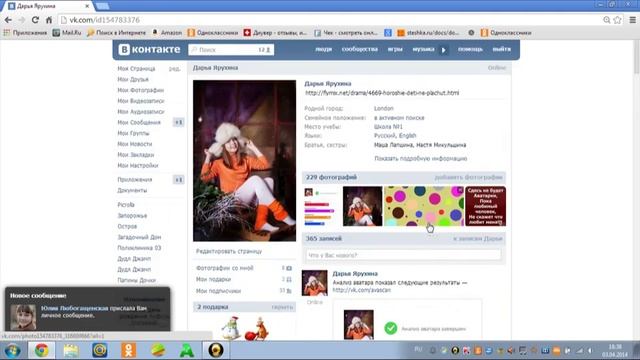Open the colorful polka-dot photo thumbnail

[424, 206]
